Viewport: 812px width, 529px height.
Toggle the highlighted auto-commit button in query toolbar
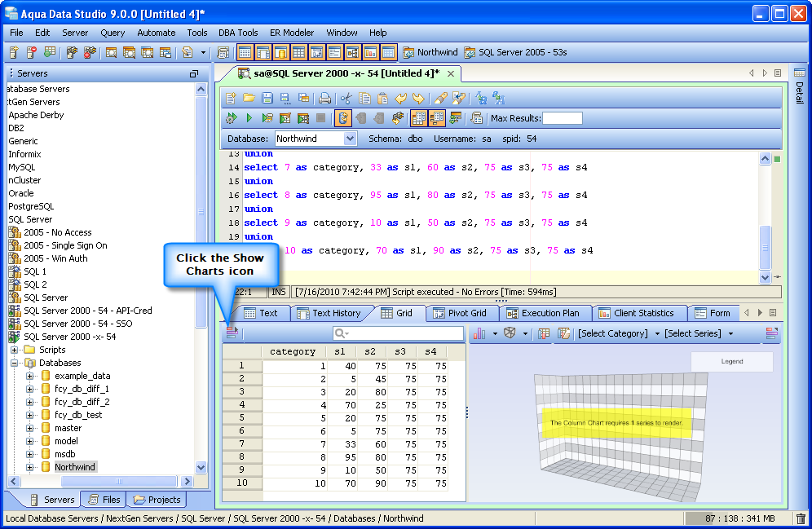343,118
